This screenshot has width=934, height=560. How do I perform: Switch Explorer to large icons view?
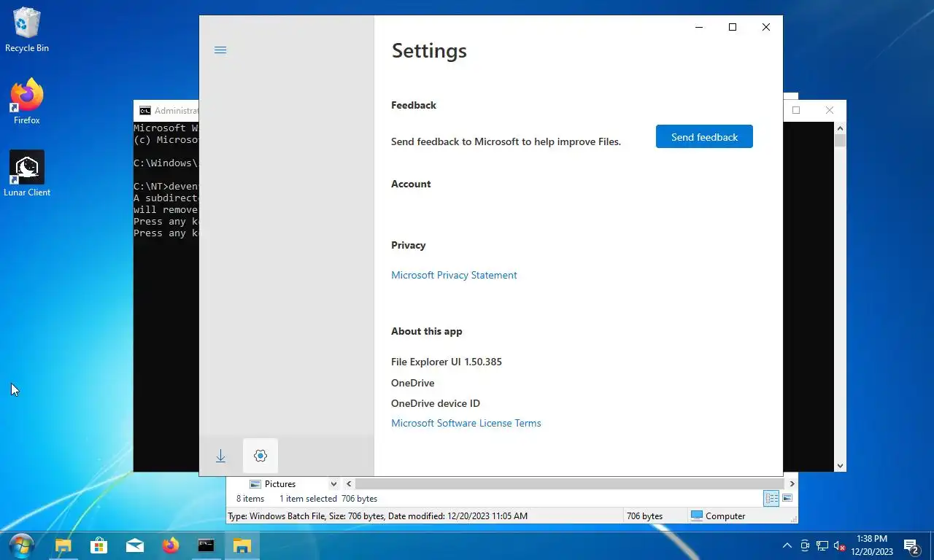[x=788, y=499]
